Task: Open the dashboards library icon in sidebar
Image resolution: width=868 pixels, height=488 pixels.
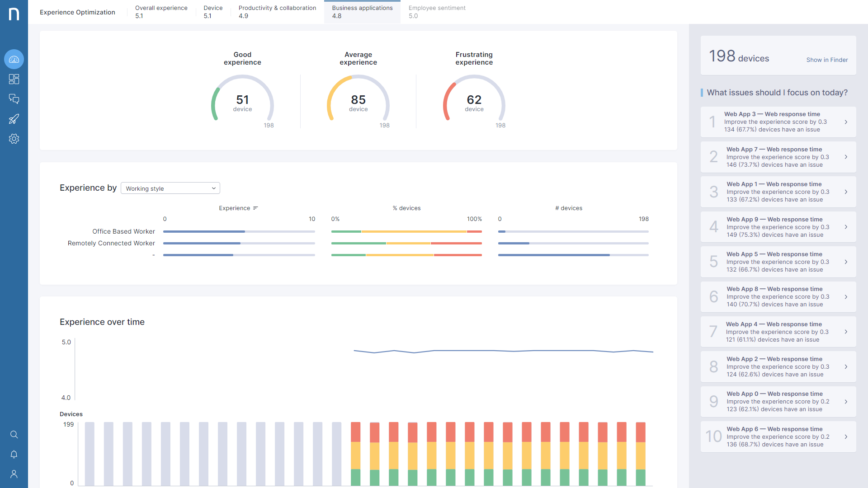Action: tap(14, 79)
